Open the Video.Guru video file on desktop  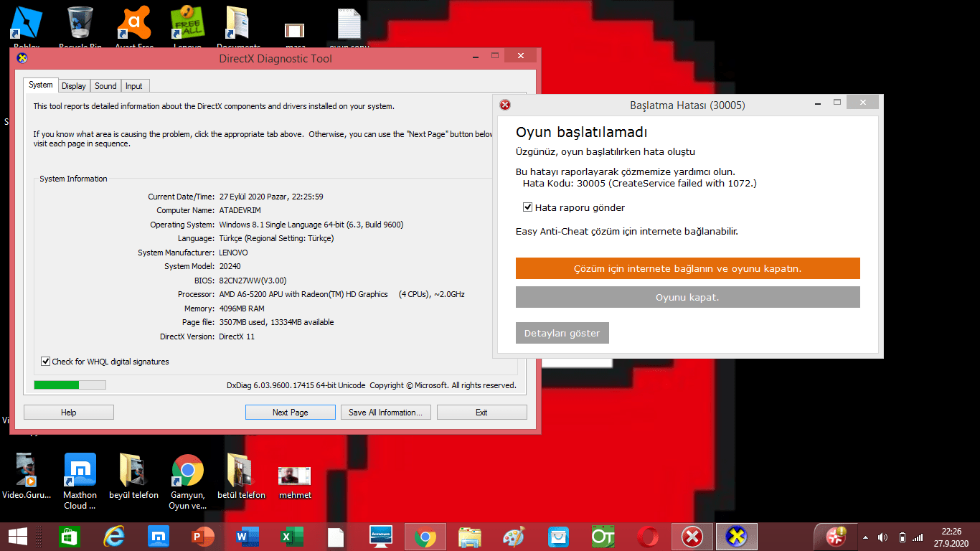coord(27,475)
